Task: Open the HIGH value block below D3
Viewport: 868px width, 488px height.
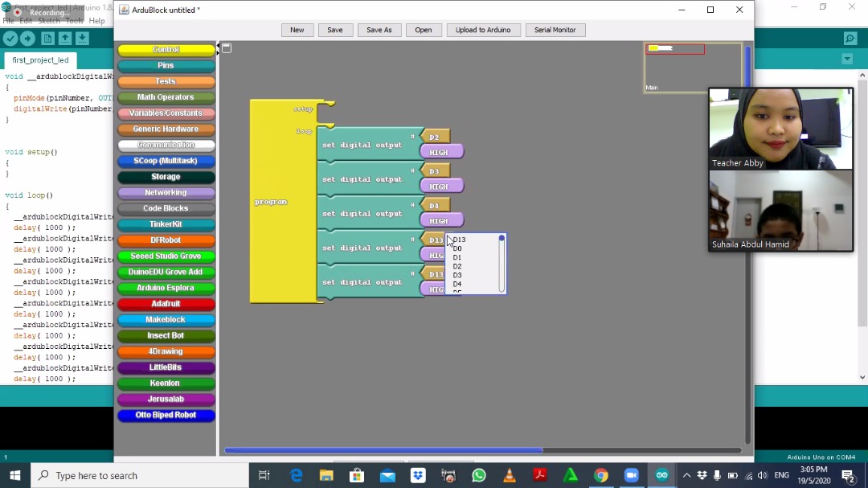Action: 442,187
